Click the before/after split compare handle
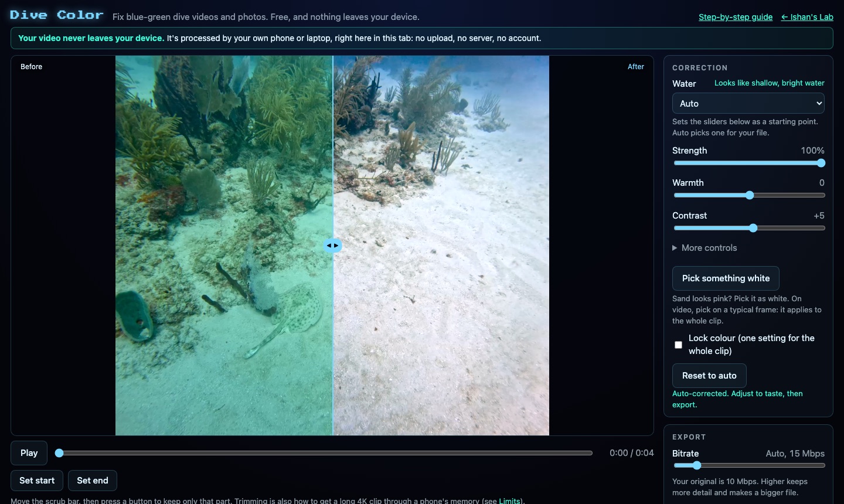Screen dimensions: 844x504 pos(332,246)
